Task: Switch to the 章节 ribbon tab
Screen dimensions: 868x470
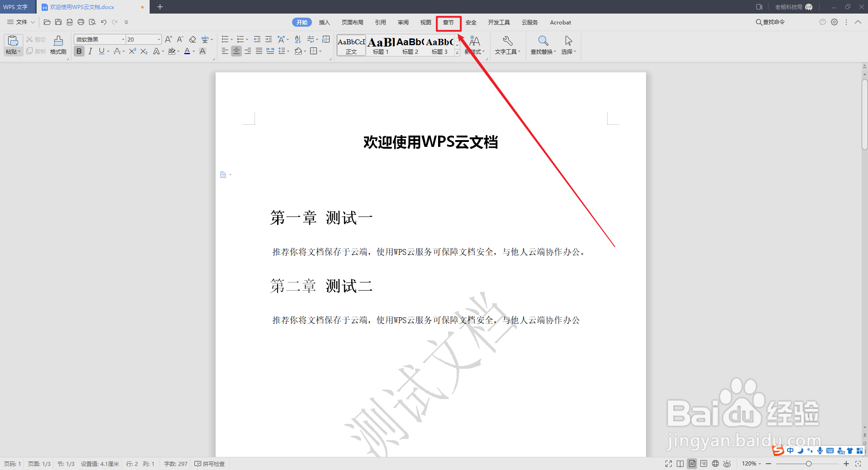Action: pos(448,22)
